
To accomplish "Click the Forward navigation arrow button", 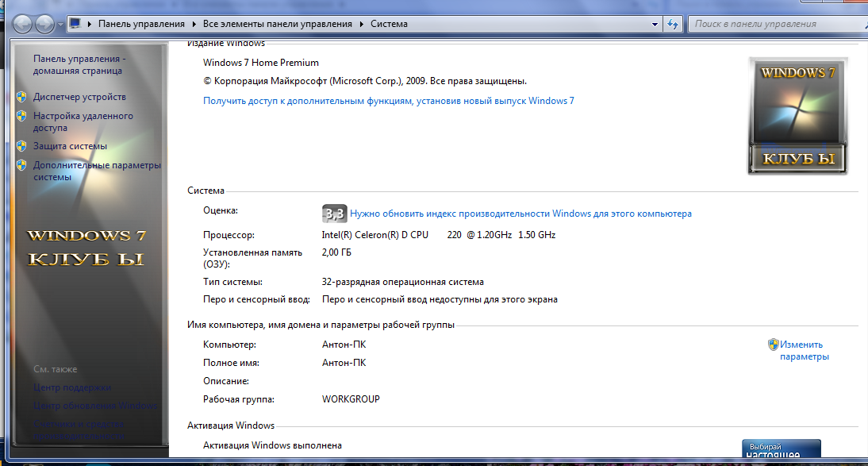I will coord(45,25).
